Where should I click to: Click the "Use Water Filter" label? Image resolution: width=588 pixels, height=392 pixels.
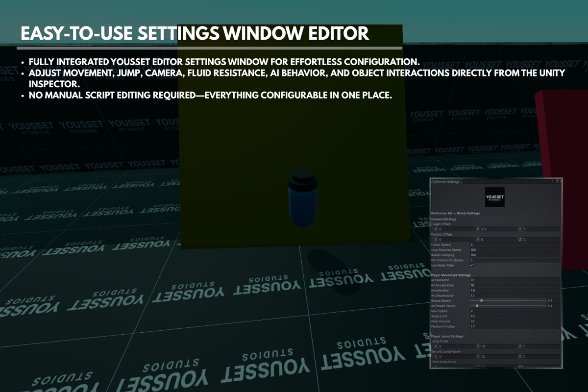coord(442,265)
